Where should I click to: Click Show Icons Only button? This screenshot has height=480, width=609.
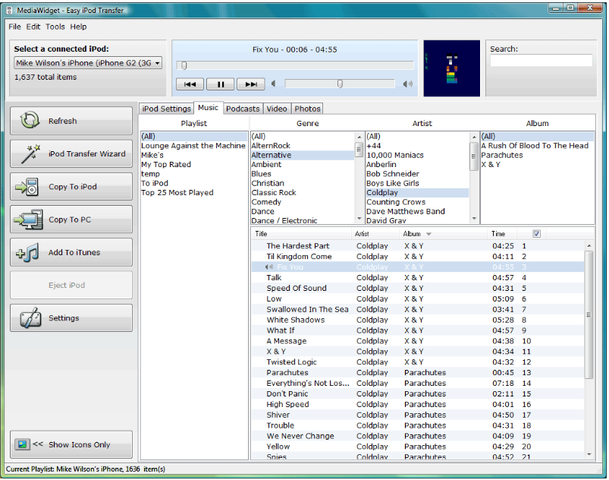click(71, 444)
